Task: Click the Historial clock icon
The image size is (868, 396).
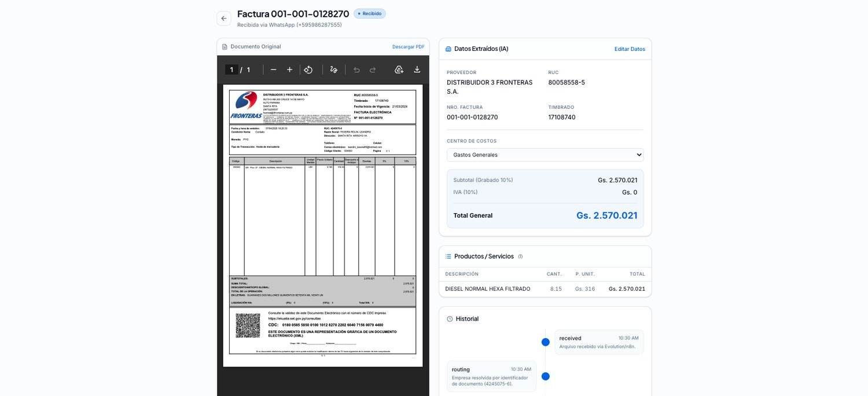Action: 450,319
